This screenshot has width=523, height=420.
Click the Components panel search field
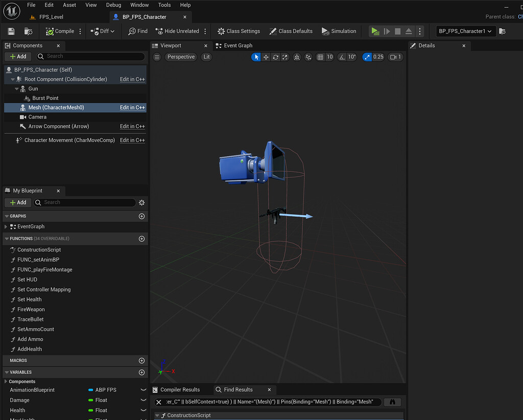coord(89,56)
